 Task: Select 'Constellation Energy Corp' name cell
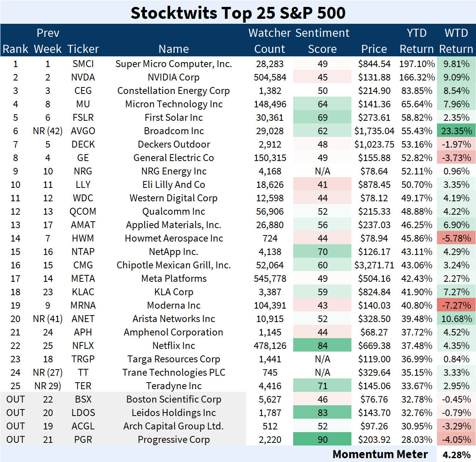pos(174,90)
